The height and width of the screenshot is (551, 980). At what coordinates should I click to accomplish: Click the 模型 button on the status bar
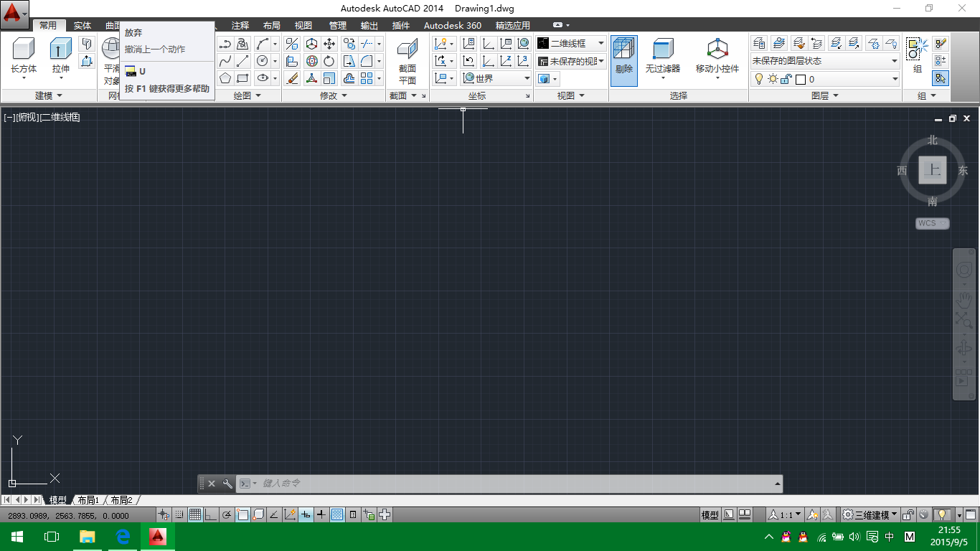click(709, 514)
